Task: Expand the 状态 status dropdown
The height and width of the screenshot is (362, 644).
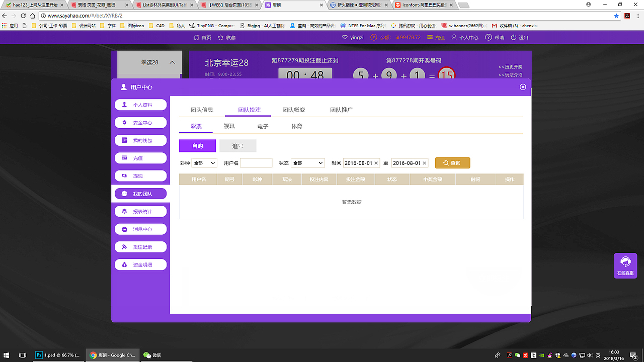Action: [x=307, y=162]
